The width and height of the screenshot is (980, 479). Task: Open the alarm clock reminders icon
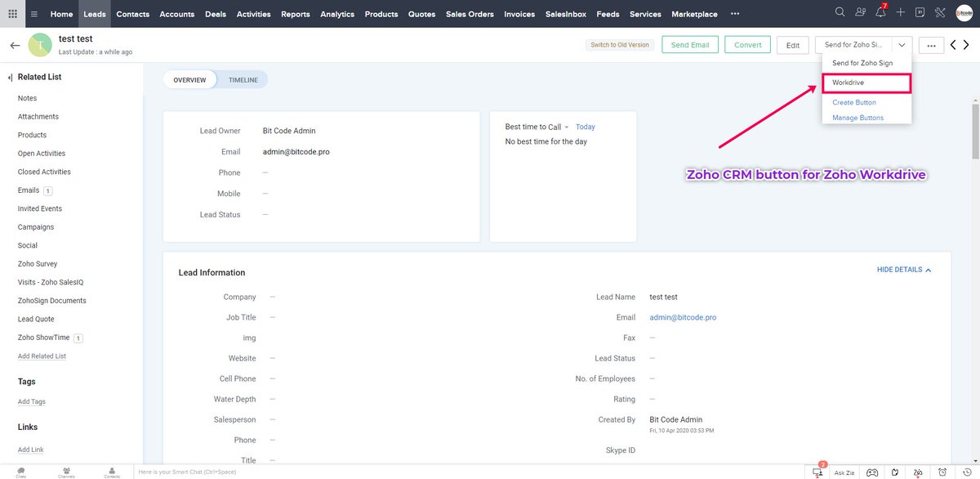click(x=943, y=472)
